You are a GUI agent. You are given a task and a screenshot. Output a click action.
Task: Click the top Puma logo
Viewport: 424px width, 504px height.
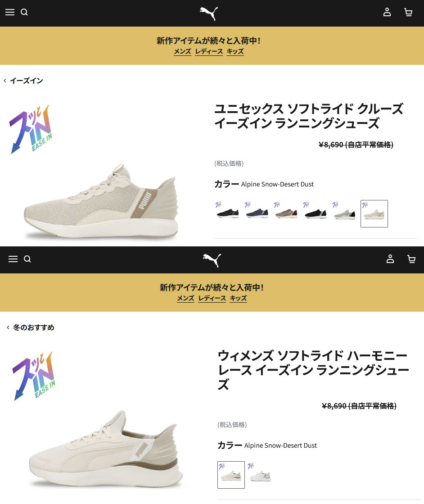(209, 14)
